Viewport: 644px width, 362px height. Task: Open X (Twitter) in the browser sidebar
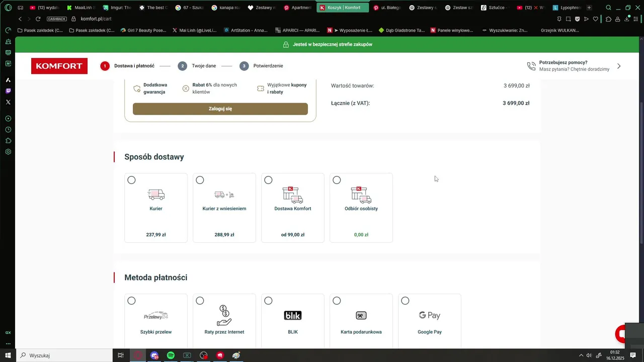click(x=8, y=102)
